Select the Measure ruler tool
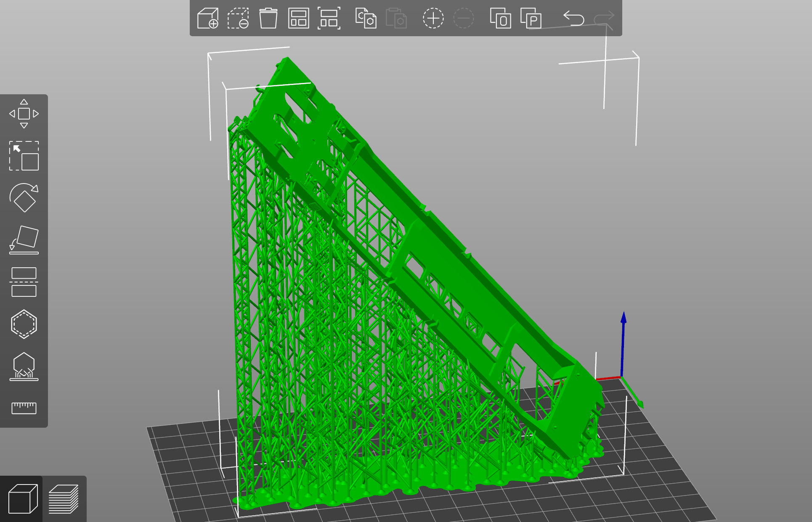 (x=24, y=408)
